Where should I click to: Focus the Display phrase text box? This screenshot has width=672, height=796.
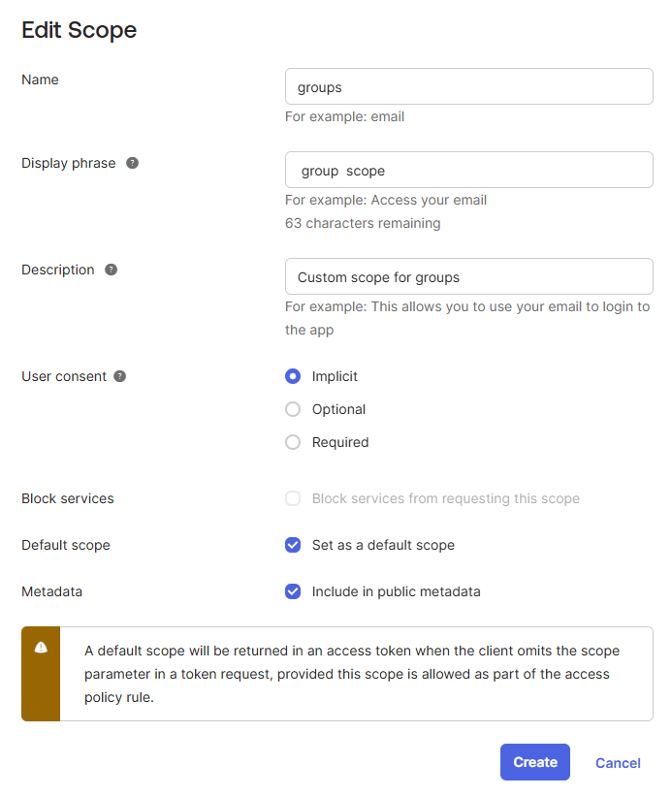click(468, 170)
